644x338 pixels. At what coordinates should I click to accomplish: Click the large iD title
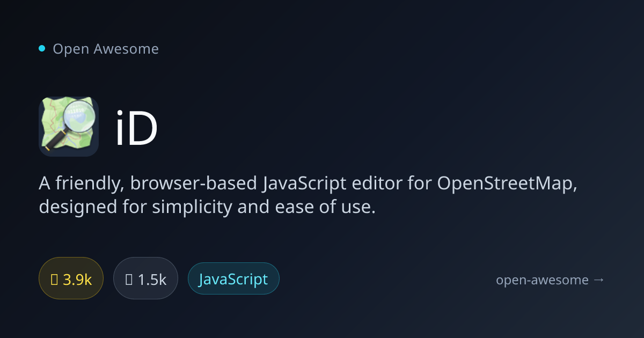pos(137,129)
